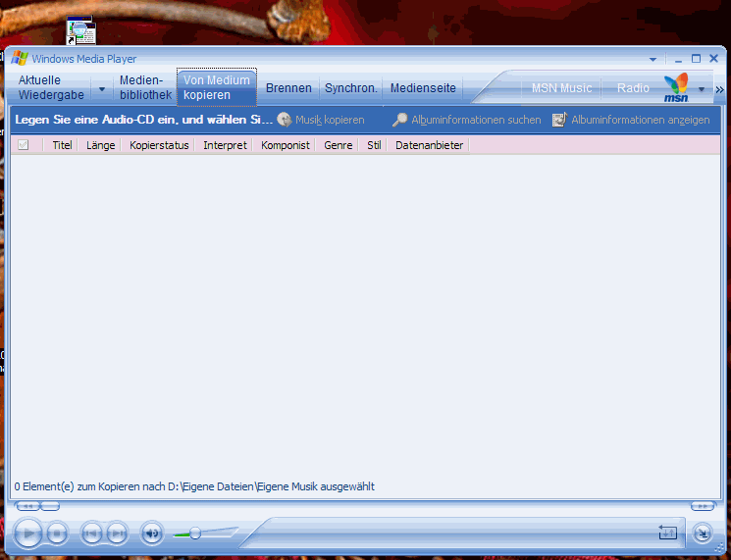Click the fast forward button
Image resolution: width=731 pixels, height=560 pixels.
703,506
